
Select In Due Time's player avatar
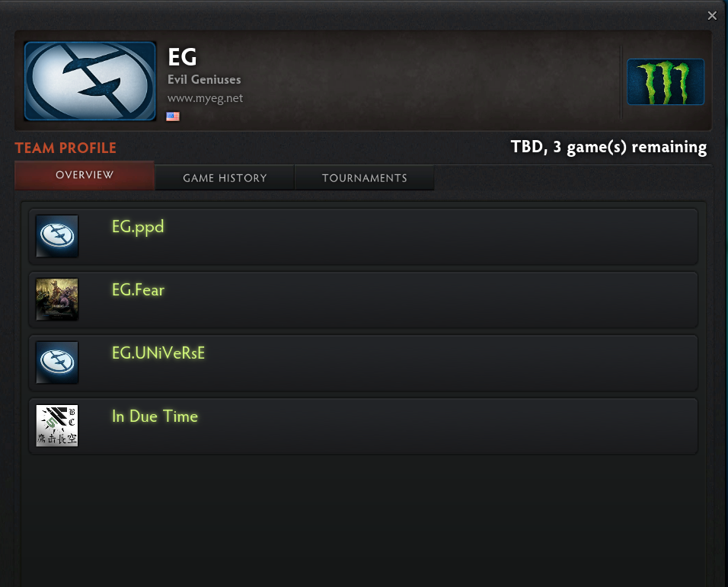click(x=57, y=426)
